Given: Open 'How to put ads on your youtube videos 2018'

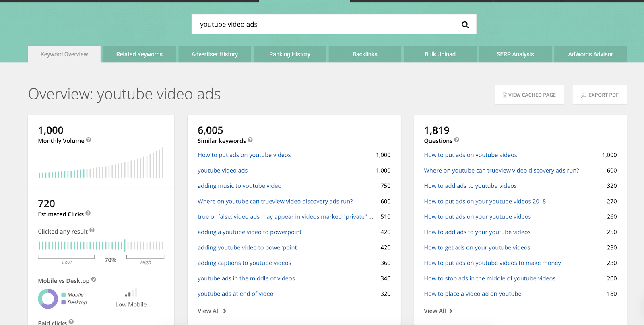Looking at the screenshot, I should pyautogui.click(x=485, y=202).
